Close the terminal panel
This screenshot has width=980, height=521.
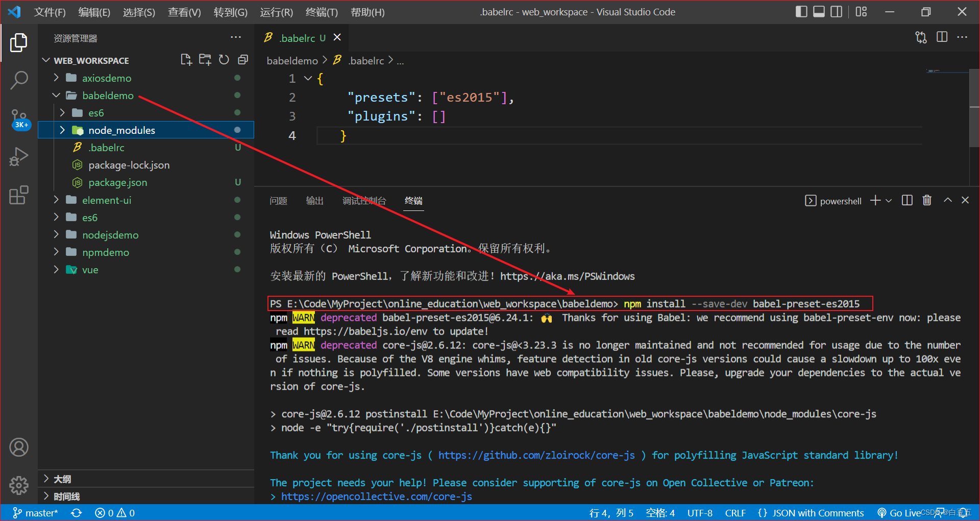(965, 201)
